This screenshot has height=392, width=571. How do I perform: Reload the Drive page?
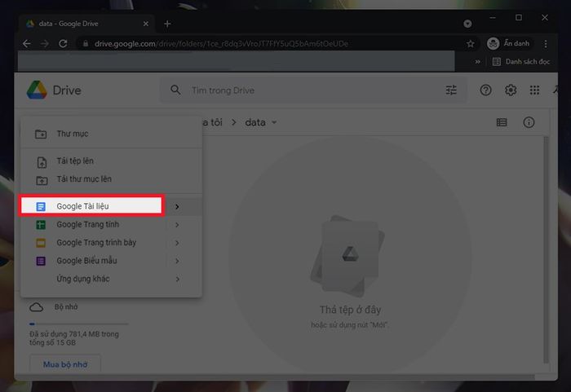(63, 44)
